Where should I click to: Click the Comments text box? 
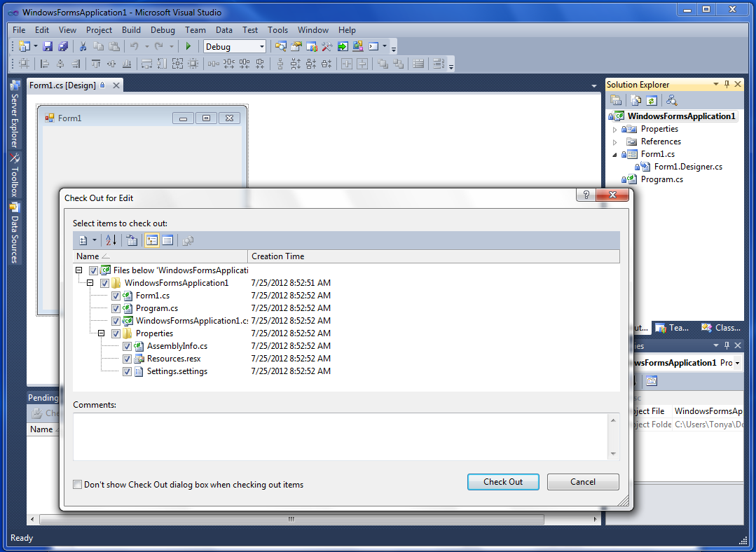341,436
